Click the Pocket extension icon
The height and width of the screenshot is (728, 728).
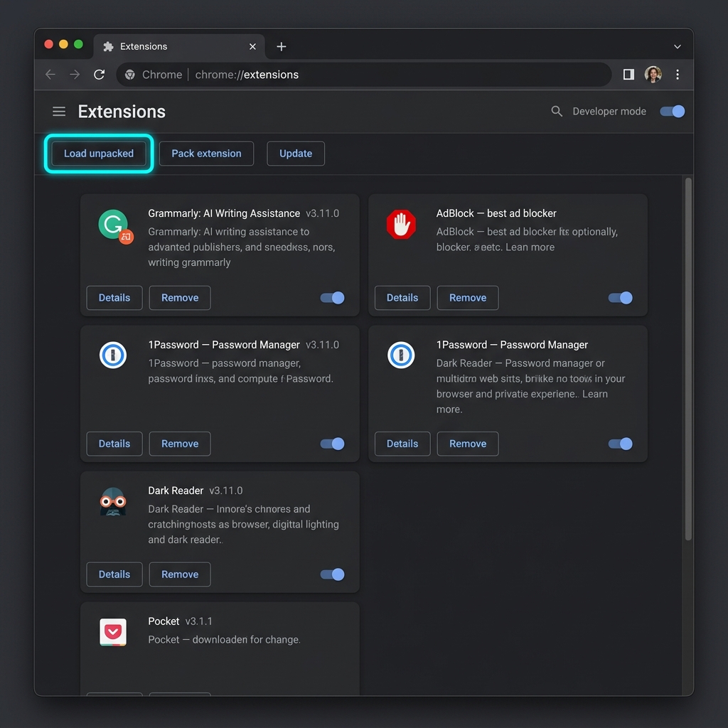tap(113, 632)
